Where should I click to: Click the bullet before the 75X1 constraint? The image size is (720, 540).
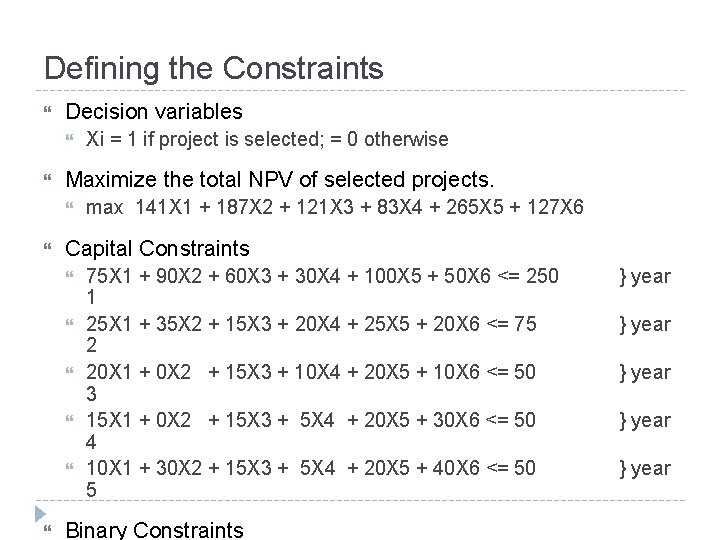click(x=69, y=275)
